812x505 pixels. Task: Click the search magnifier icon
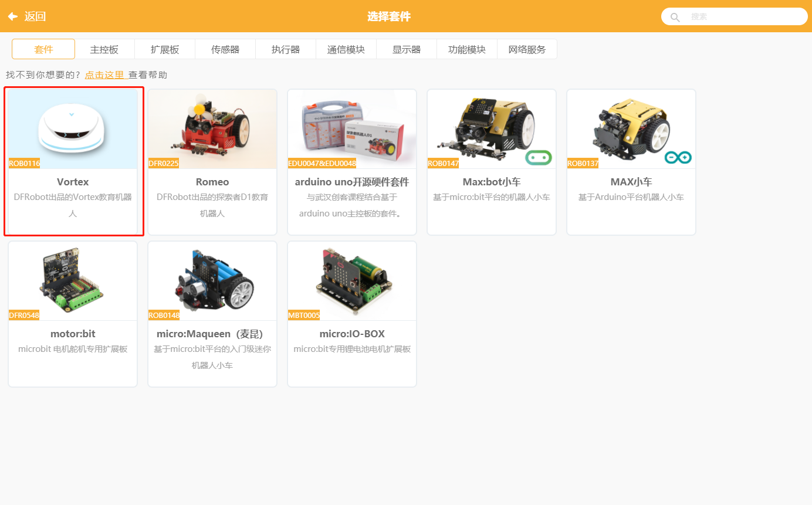[675, 17]
